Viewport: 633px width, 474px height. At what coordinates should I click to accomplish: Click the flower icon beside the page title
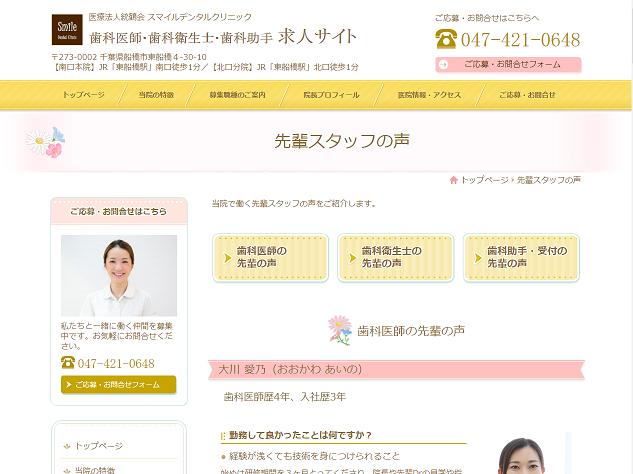coord(45,141)
